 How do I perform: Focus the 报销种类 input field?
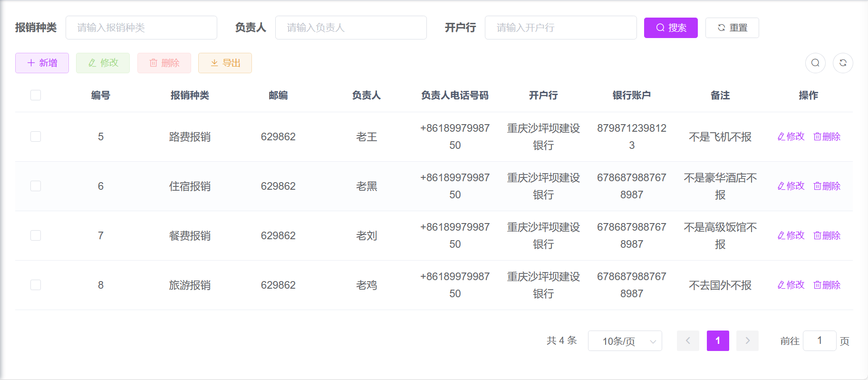141,28
